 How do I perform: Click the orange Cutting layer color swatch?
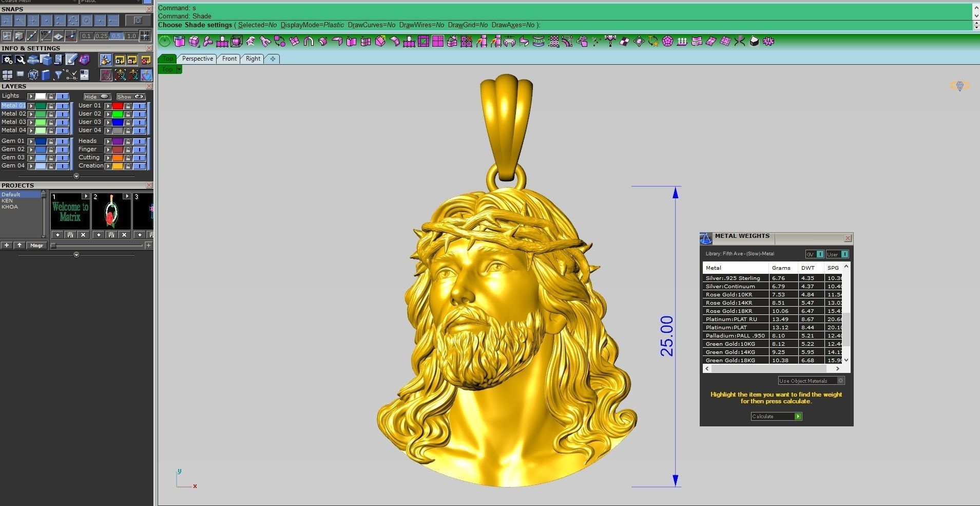118,158
